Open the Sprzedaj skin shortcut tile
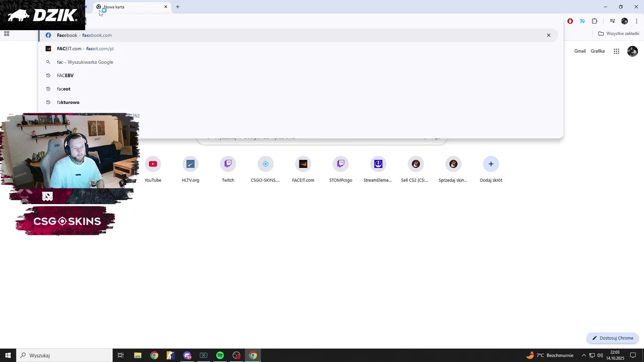Screen dimensions: 644x362 tap(453, 169)
